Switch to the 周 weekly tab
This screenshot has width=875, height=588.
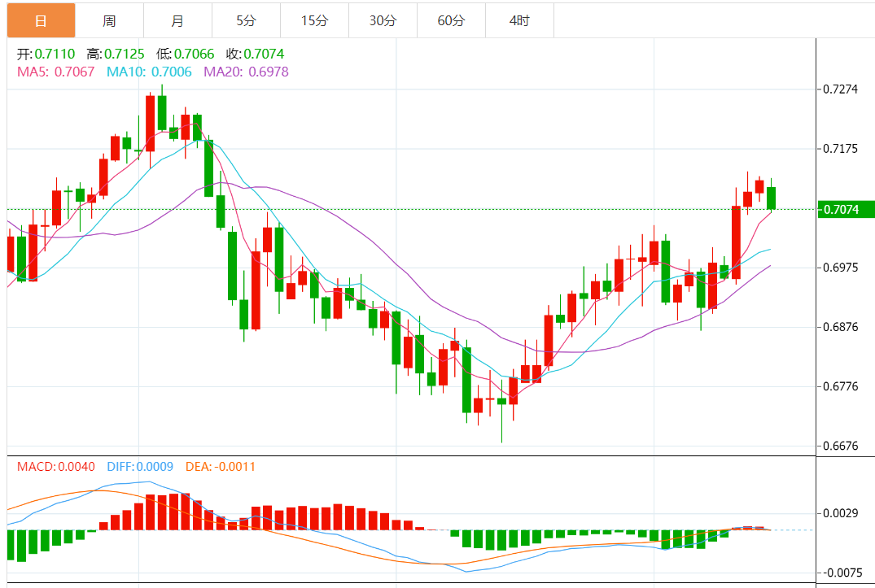coord(109,20)
